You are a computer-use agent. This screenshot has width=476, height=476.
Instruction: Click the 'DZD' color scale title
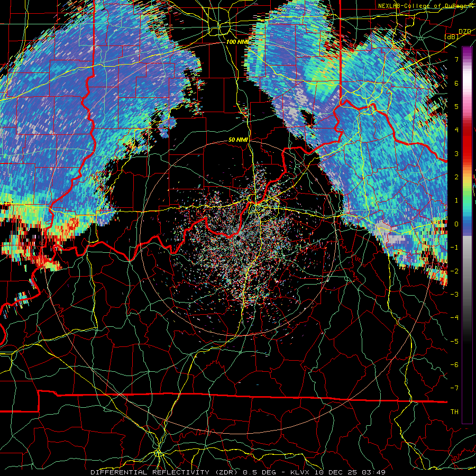pyautogui.click(x=465, y=32)
